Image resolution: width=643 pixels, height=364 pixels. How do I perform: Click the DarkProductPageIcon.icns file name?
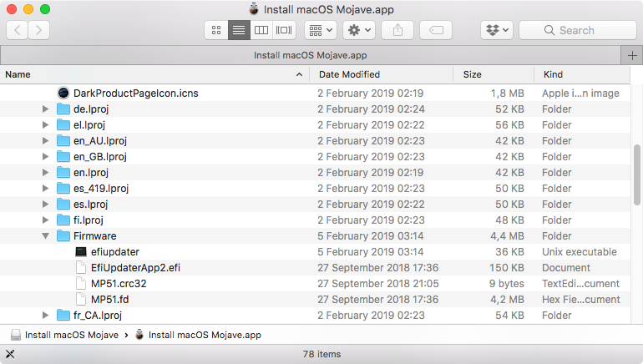click(x=136, y=93)
